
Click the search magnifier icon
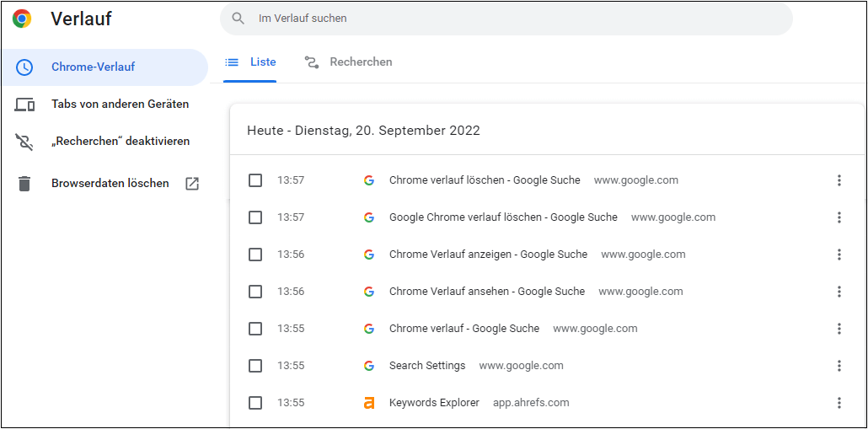(x=238, y=19)
